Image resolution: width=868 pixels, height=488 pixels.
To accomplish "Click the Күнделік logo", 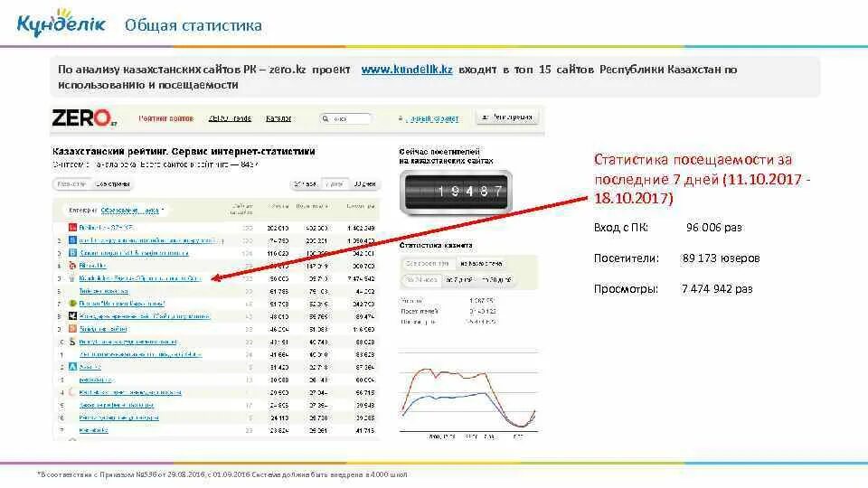I will coord(61,23).
